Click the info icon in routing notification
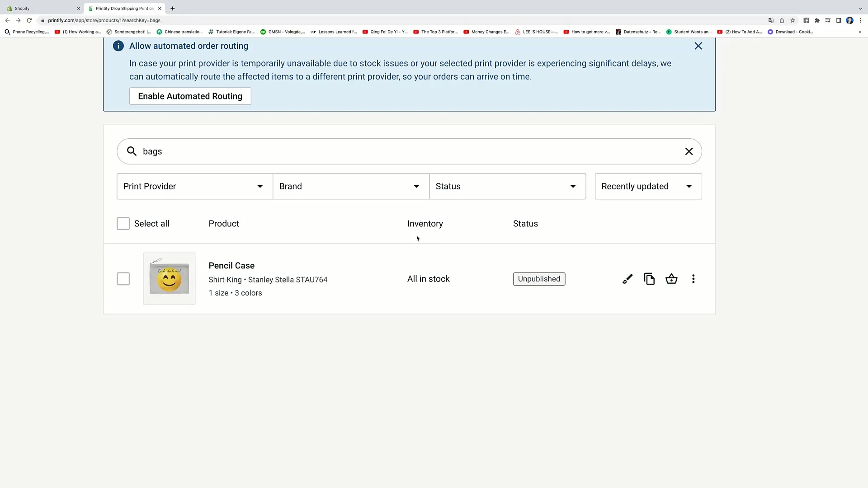This screenshot has width=868, height=488. (118, 46)
